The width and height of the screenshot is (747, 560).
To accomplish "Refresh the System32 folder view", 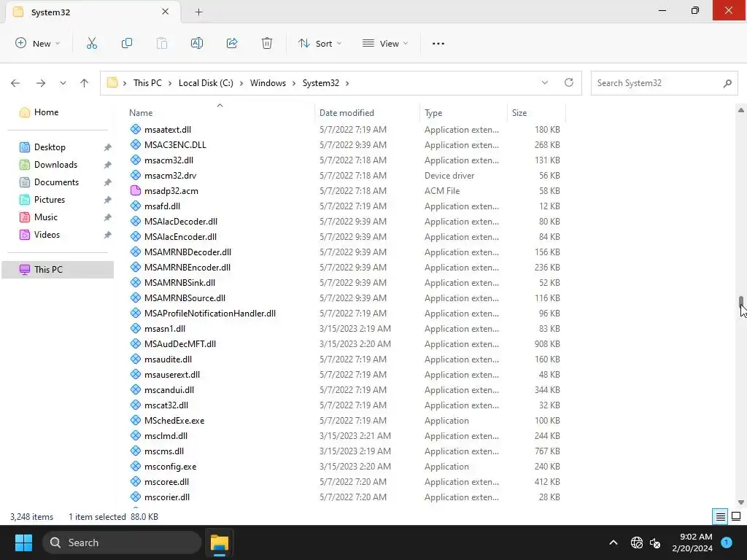I will click(569, 83).
